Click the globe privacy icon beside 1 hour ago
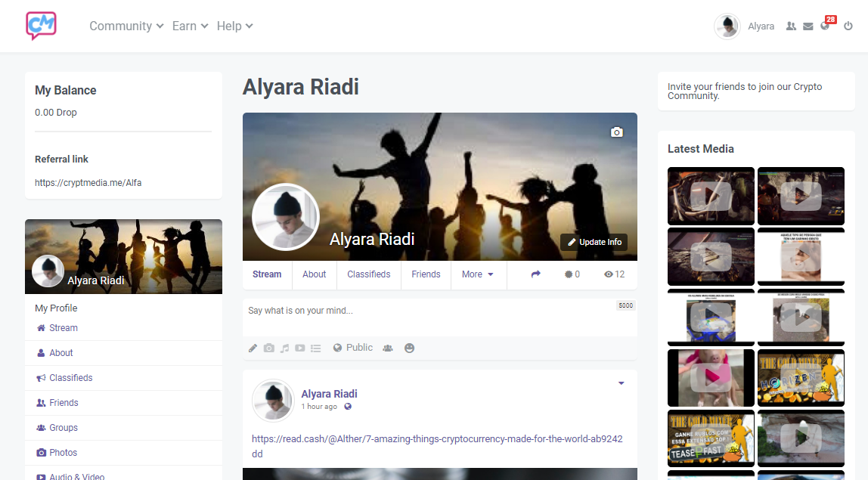 [x=348, y=407]
